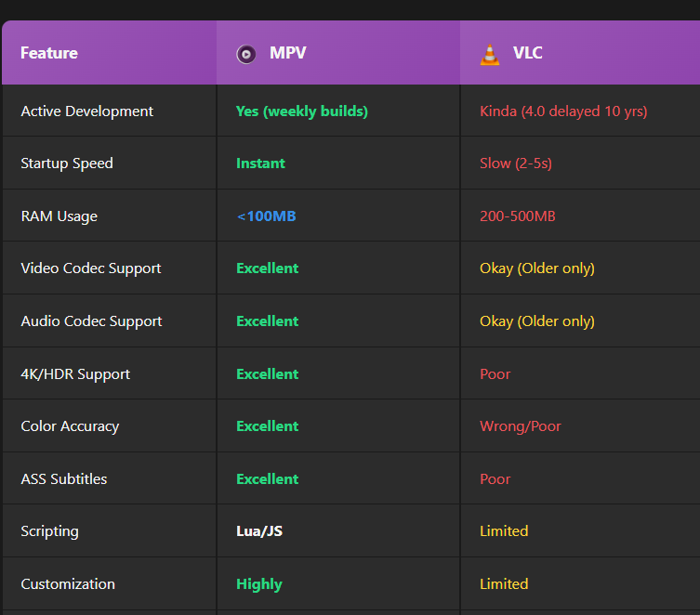The height and width of the screenshot is (615, 700).
Task: Select the VLC column header text
Action: (528, 53)
